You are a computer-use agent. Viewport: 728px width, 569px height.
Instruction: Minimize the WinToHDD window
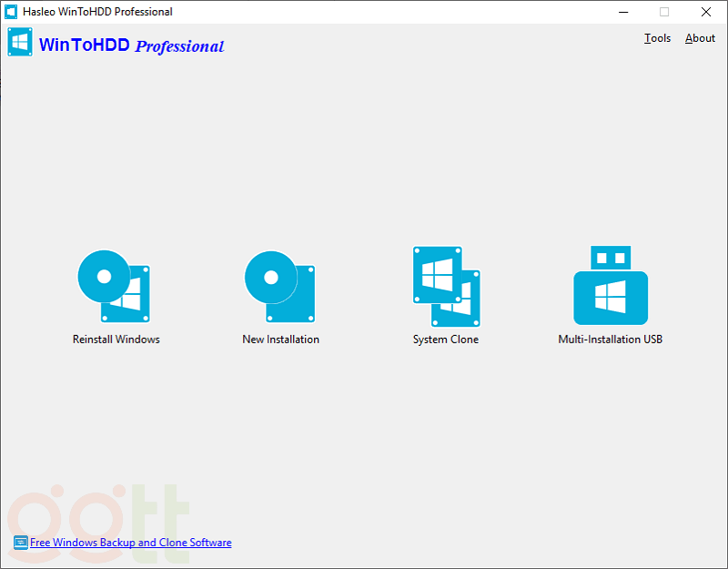[x=623, y=12]
